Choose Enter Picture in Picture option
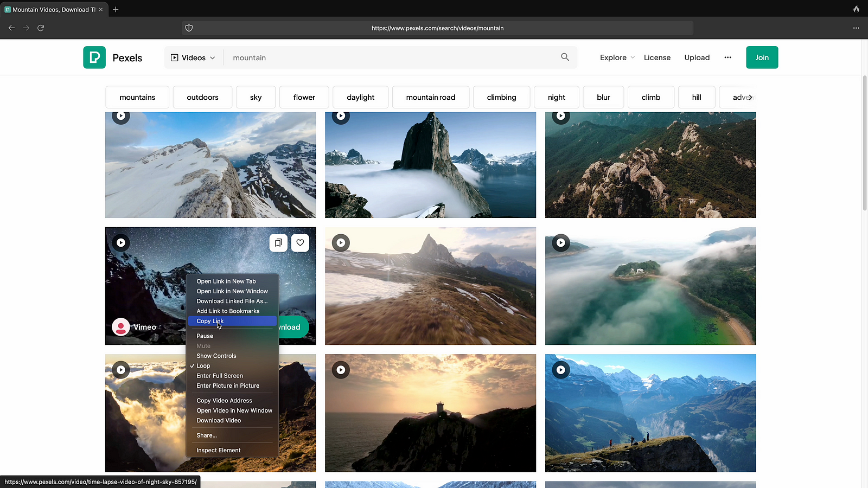The image size is (868, 488). 228,386
